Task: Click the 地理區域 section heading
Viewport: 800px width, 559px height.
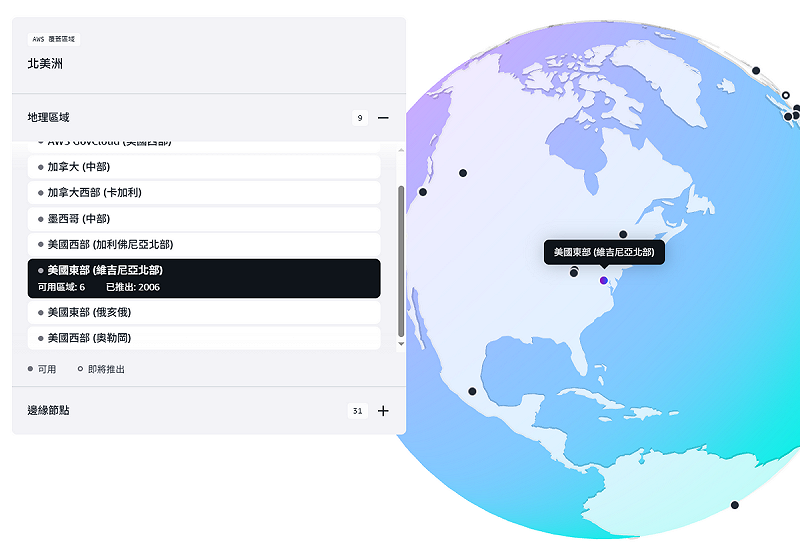Action: pos(49,118)
